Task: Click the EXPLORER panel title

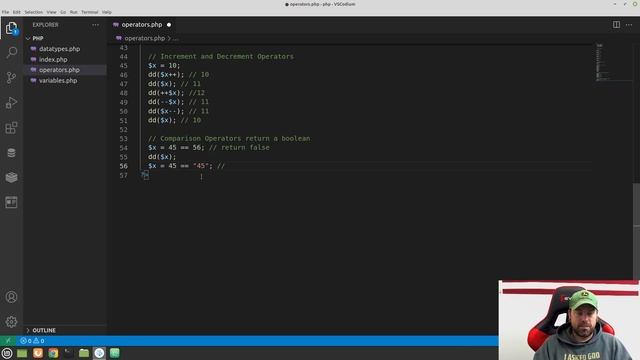Action: point(45,25)
